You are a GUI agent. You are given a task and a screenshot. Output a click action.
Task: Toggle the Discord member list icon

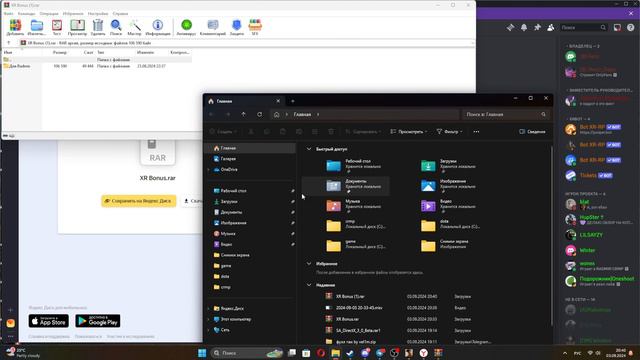click(x=551, y=27)
